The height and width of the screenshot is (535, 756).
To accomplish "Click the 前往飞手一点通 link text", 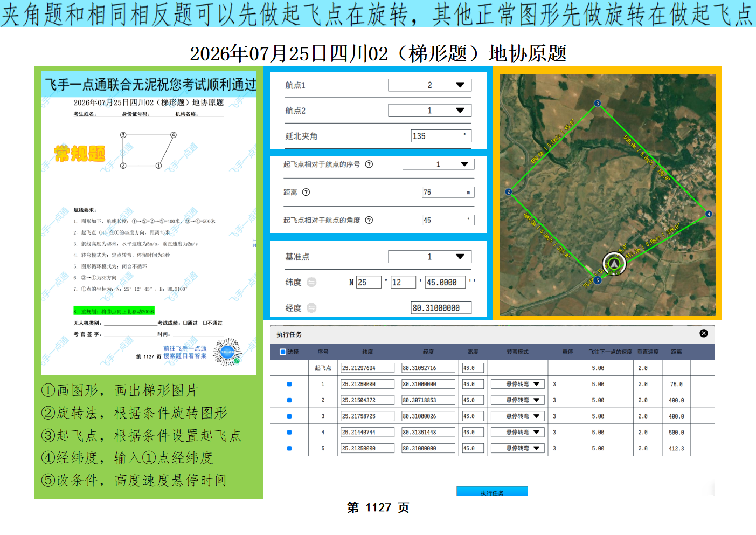I will coord(185,348).
